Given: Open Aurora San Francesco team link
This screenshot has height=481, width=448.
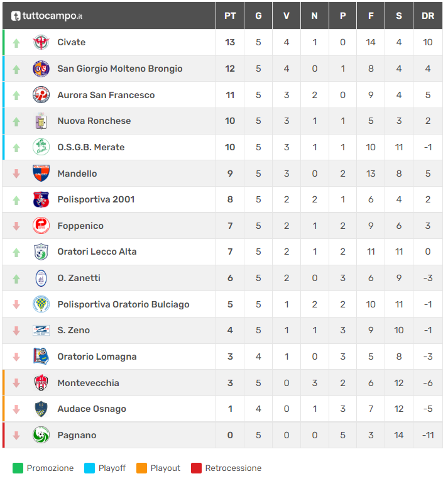Looking at the screenshot, I should [x=106, y=95].
